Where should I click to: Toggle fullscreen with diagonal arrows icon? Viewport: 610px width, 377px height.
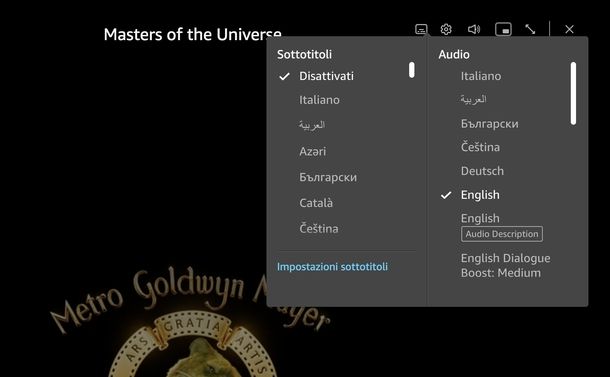(x=530, y=29)
